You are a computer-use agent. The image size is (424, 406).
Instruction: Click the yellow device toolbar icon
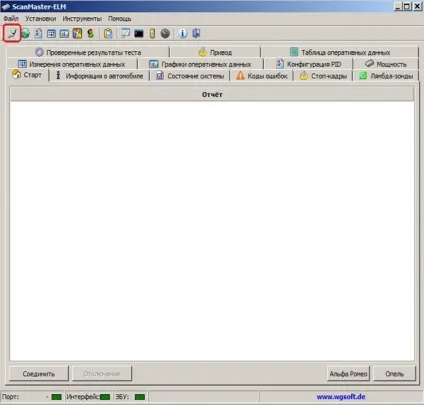click(x=152, y=33)
